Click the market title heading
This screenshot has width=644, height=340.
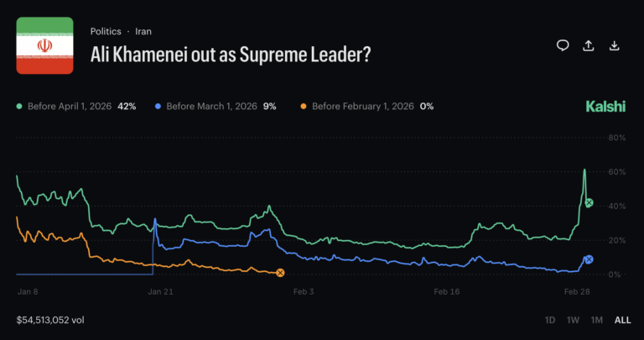coord(231,53)
